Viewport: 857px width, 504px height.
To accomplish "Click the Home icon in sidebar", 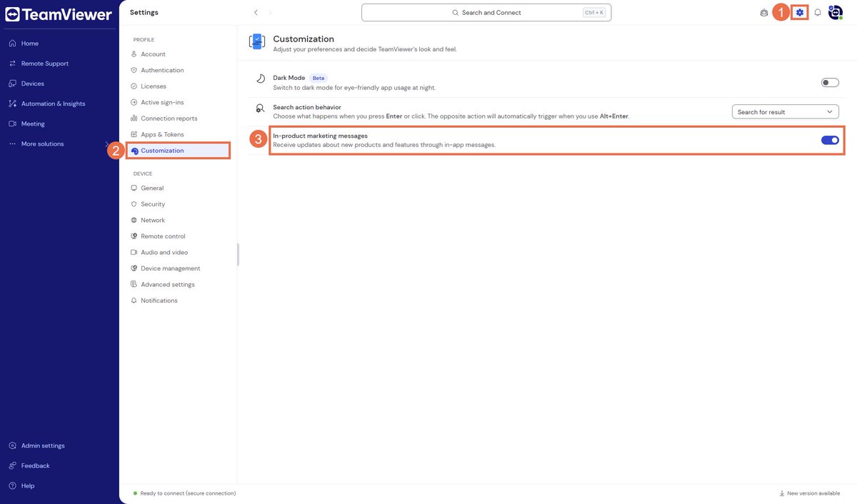I will 13,44.
